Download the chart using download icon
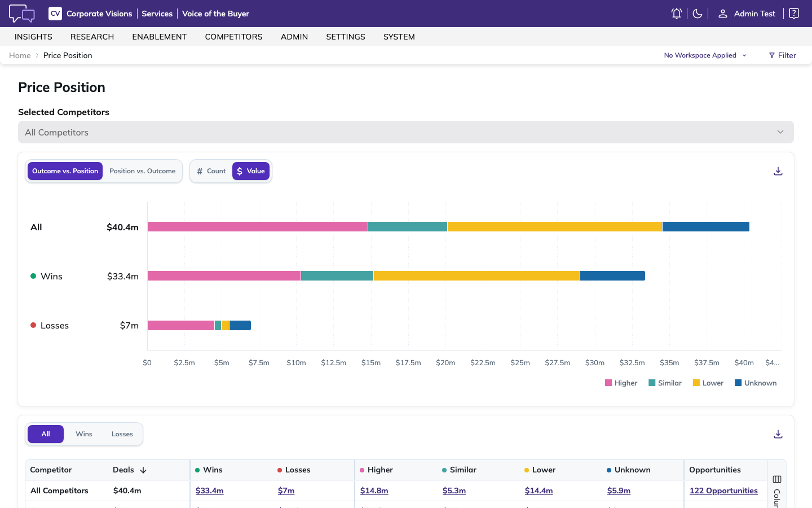 tap(778, 171)
